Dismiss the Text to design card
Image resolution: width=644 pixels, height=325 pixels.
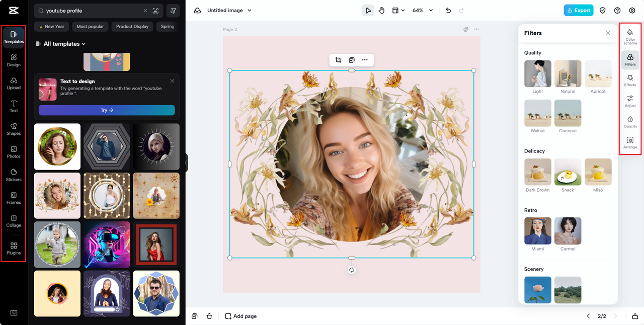pos(172,81)
